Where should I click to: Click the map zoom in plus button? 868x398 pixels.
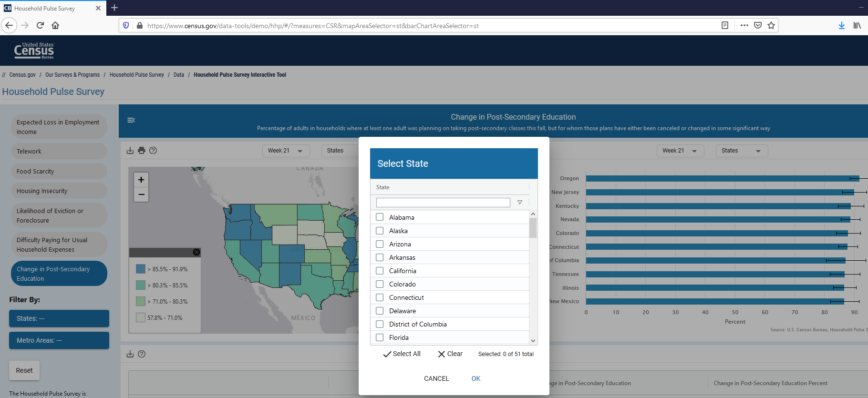(141, 180)
